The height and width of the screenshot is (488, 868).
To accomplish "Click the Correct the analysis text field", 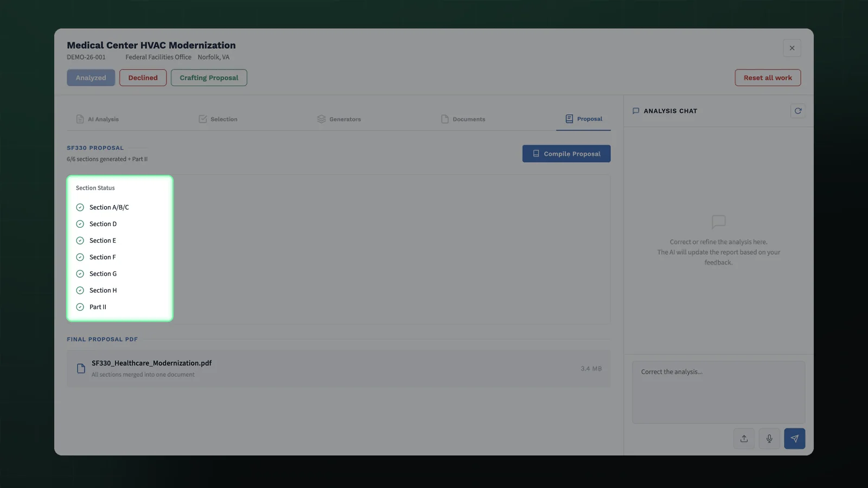I will coord(718,392).
